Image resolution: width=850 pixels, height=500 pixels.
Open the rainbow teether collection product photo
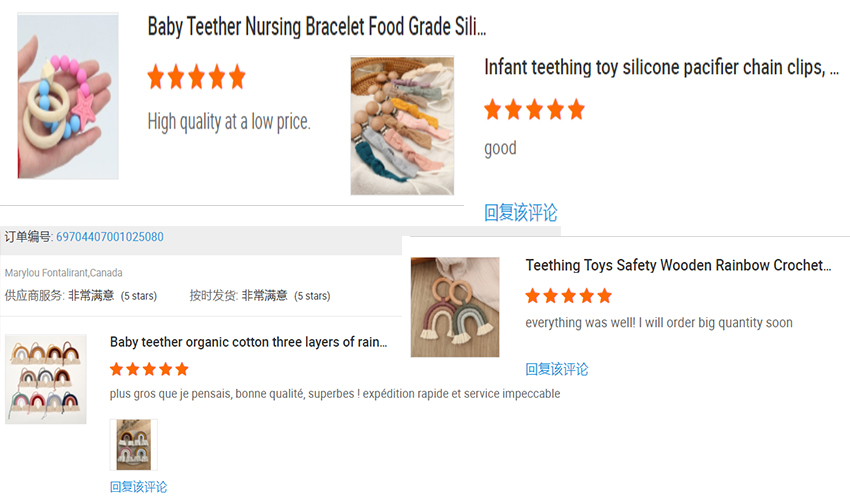pyautogui.click(x=46, y=379)
